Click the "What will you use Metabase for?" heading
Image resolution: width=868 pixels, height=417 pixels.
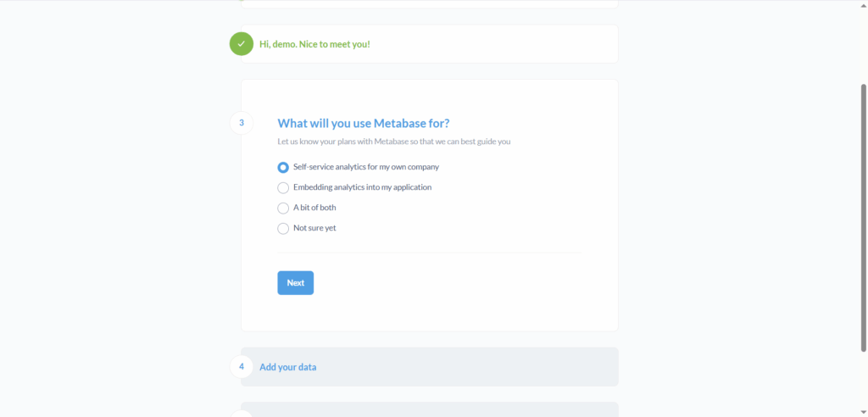363,123
